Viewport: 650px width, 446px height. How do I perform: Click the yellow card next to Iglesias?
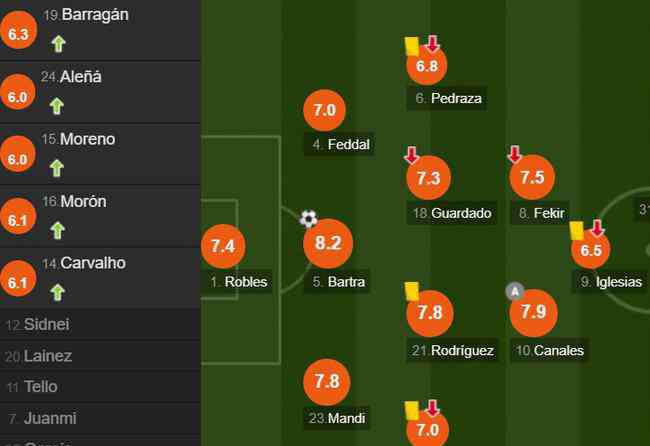pyautogui.click(x=577, y=230)
